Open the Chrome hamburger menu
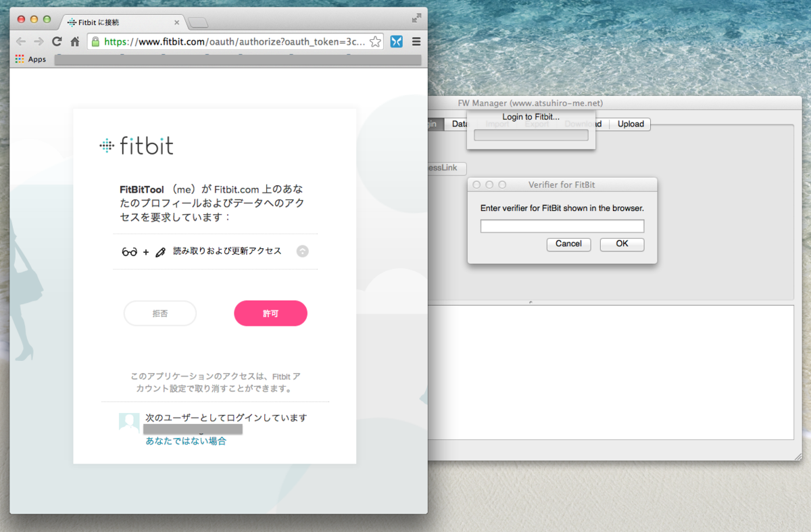This screenshot has width=811, height=532. 416,41
